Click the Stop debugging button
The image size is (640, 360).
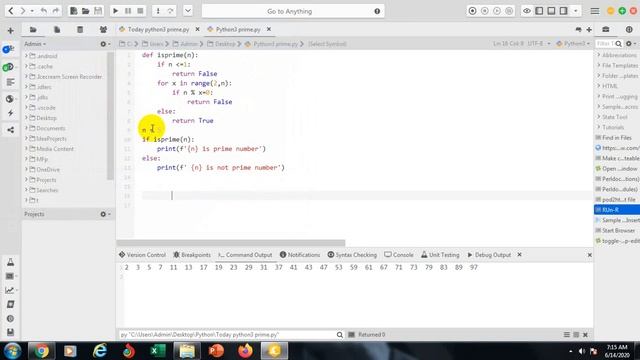point(140,11)
